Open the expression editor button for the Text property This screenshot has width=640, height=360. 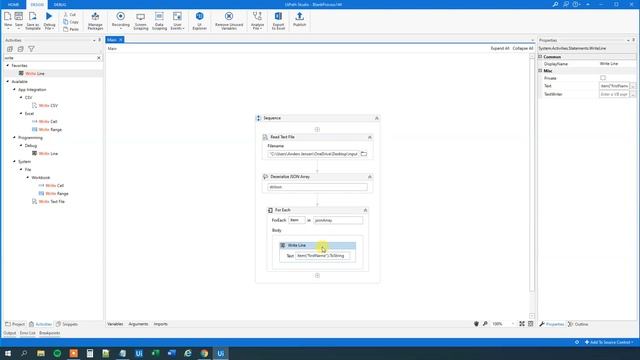coord(633,86)
